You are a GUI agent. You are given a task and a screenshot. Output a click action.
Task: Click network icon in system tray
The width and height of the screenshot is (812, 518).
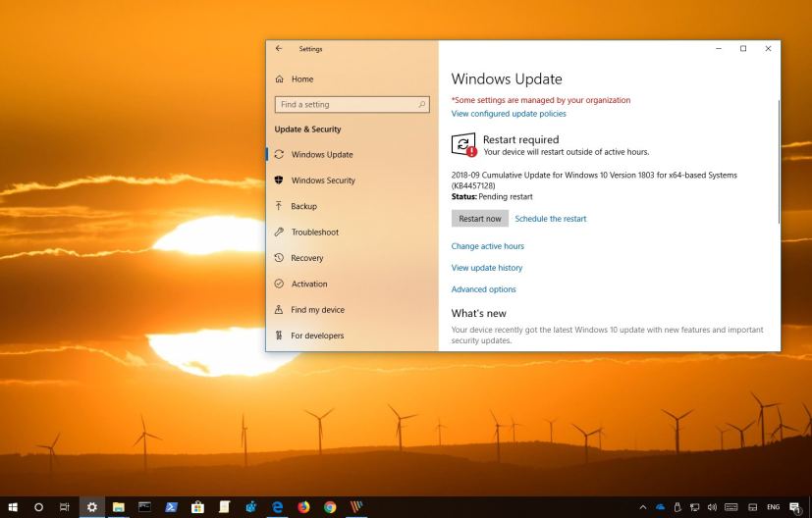point(695,507)
